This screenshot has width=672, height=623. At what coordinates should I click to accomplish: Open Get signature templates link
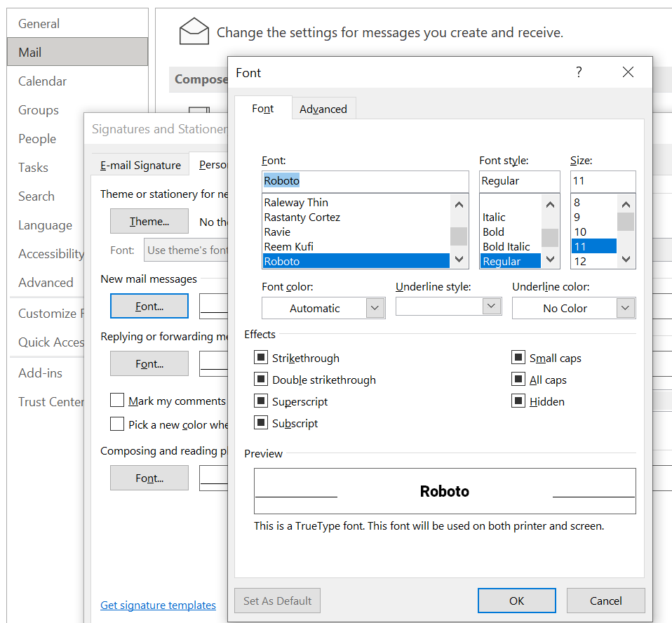pos(158,605)
